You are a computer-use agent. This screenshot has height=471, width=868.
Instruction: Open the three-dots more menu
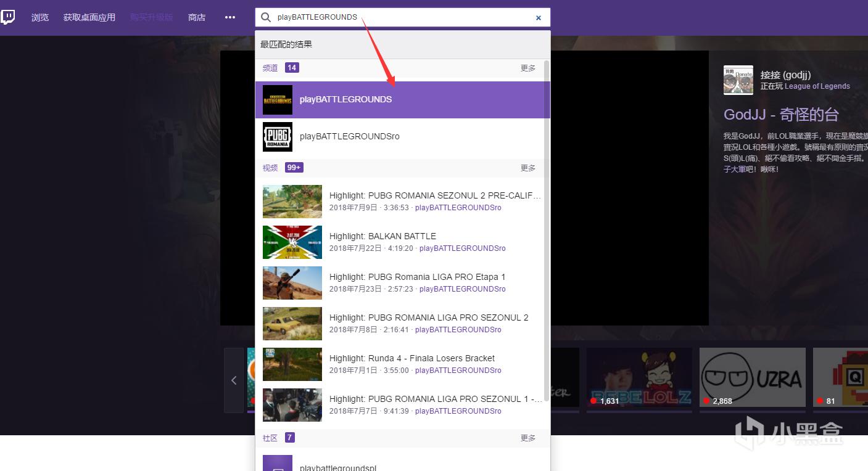pyautogui.click(x=230, y=17)
